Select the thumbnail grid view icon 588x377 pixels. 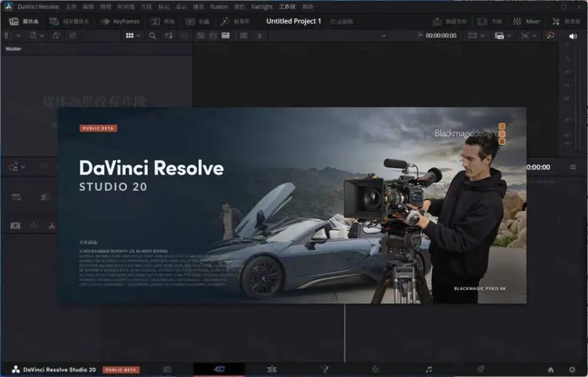coord(129,36)
